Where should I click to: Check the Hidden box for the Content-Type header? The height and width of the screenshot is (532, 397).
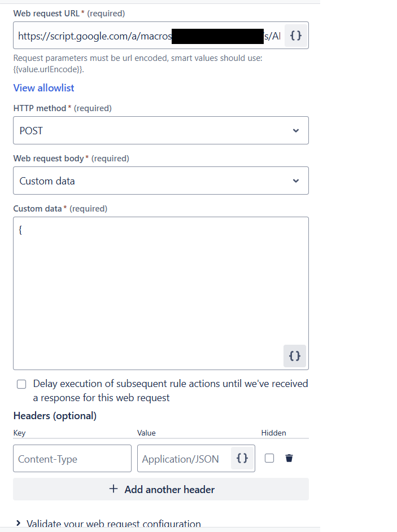(x=269, y=458)
